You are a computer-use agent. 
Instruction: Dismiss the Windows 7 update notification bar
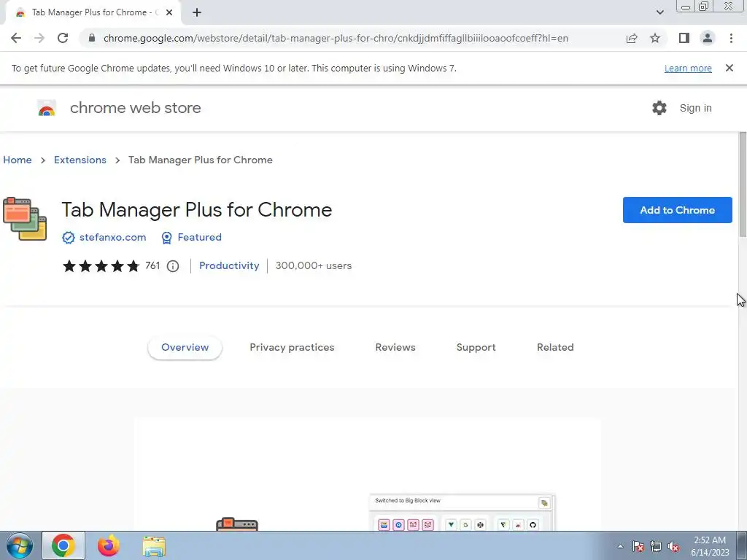[x=729, y=68]
